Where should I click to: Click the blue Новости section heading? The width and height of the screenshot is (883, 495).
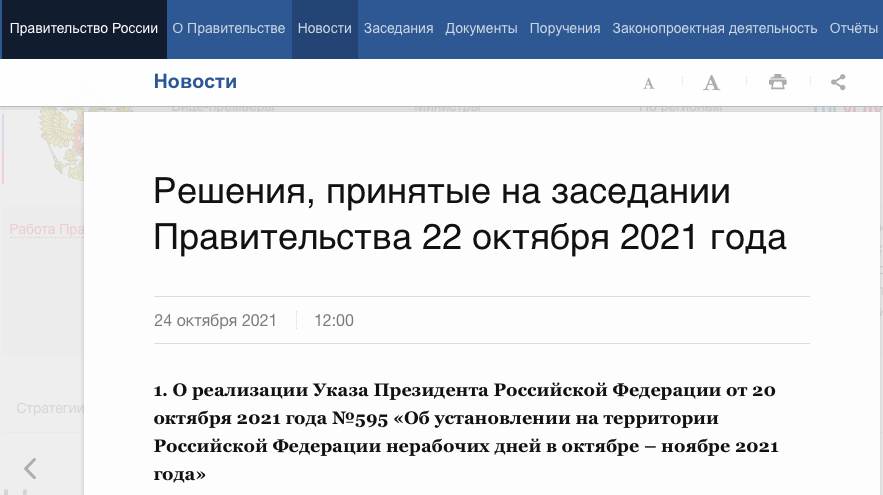click(x=195, y=82)
